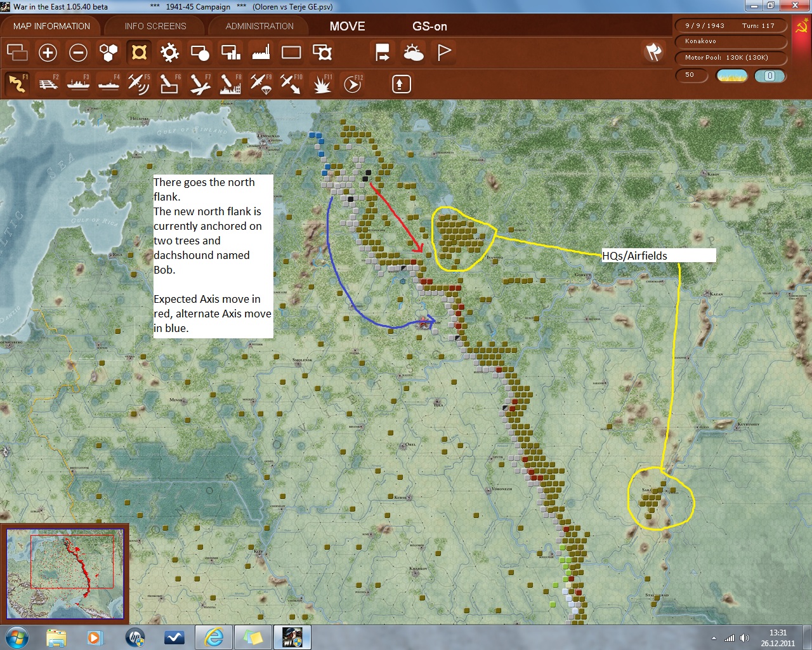
Task: Open Sticky Notes from taskbar
Action: tap(253, 637)
